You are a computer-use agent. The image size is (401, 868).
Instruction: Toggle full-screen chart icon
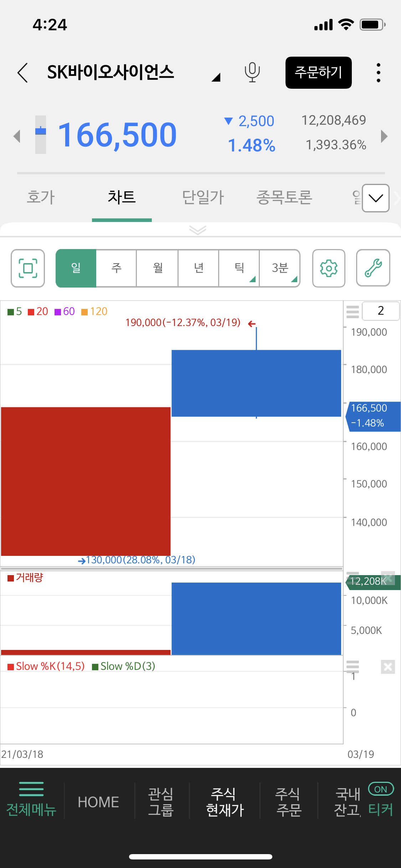28,268
